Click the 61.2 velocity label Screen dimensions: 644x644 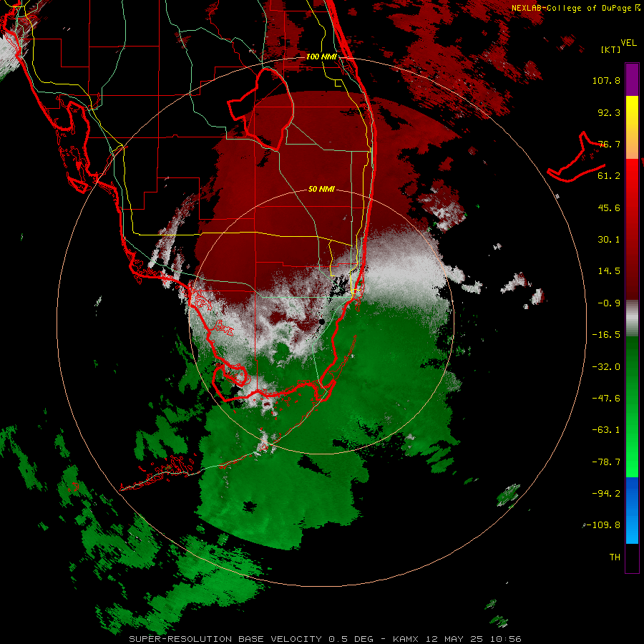[609, 176]
